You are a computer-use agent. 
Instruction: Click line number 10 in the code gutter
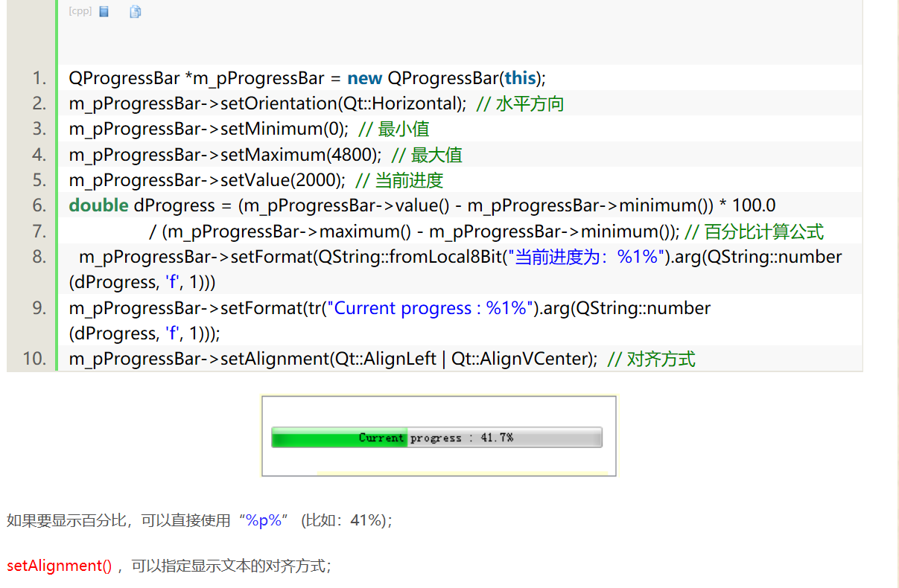(34, 359)
